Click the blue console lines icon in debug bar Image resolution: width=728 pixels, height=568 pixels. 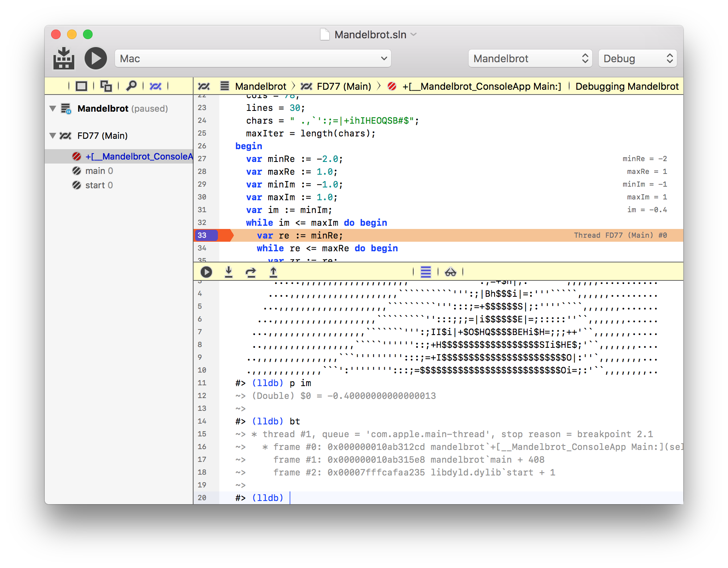point(426,272)
